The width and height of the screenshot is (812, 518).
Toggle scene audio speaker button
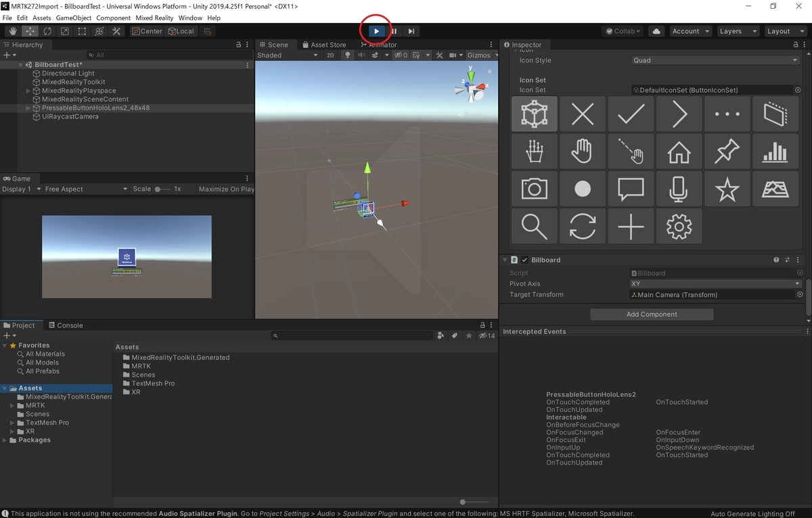tap(361, 55)
